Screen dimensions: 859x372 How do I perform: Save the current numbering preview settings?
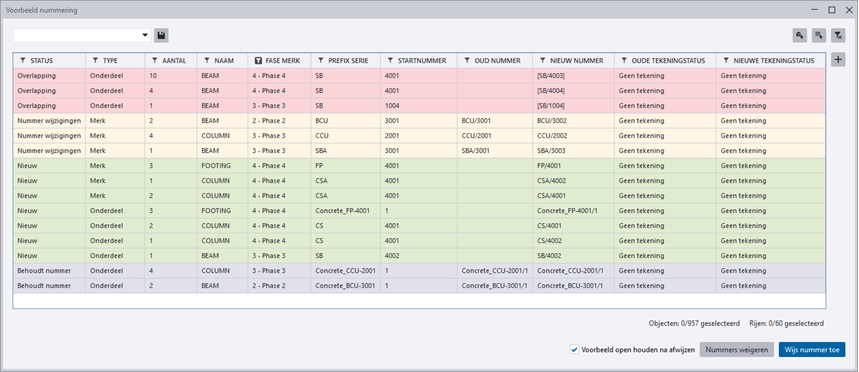[x=161, y=36]
